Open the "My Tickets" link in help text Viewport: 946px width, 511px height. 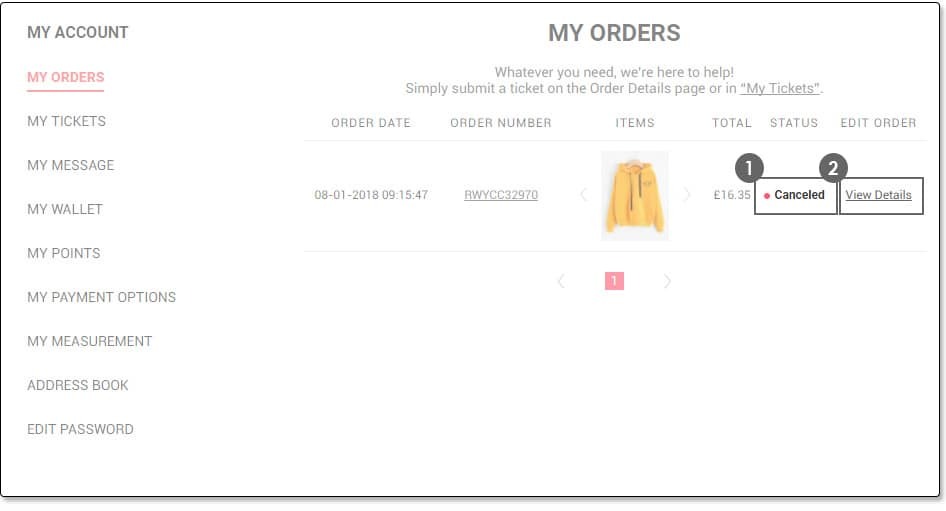[x=780, y=88]
